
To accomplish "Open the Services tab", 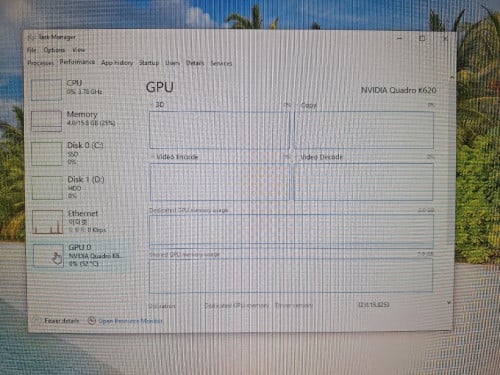I will [221, 63].
